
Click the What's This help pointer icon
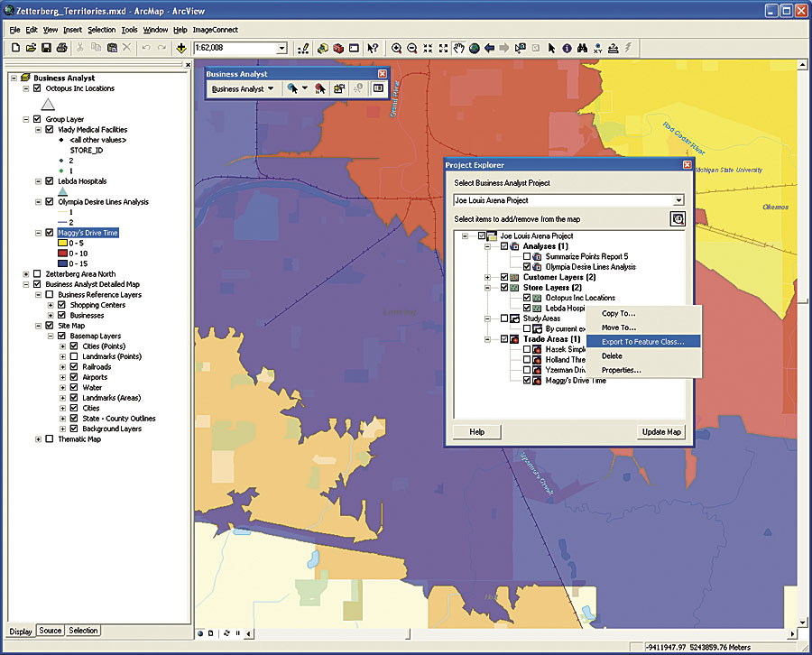(x=373, y=48)
